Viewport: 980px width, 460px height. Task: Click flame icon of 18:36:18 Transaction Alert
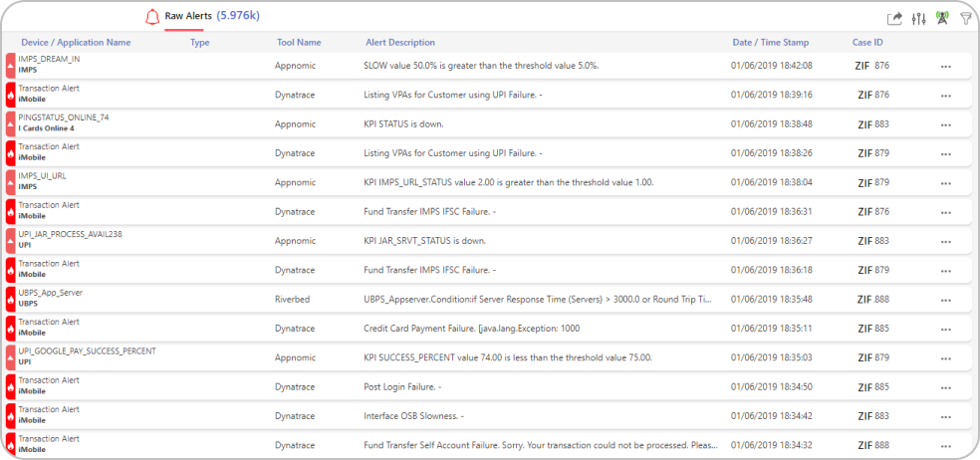[x=10, y=270]
